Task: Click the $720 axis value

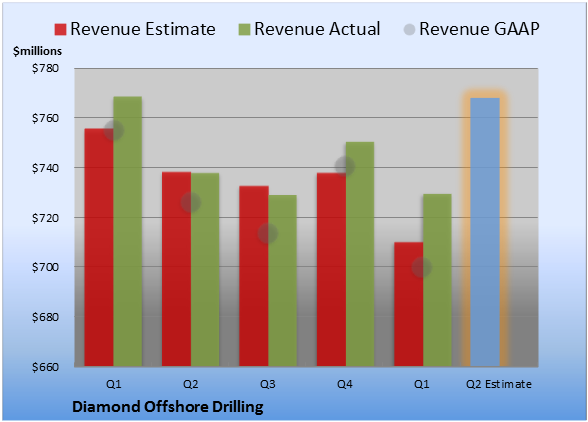Action: point(45,218)
